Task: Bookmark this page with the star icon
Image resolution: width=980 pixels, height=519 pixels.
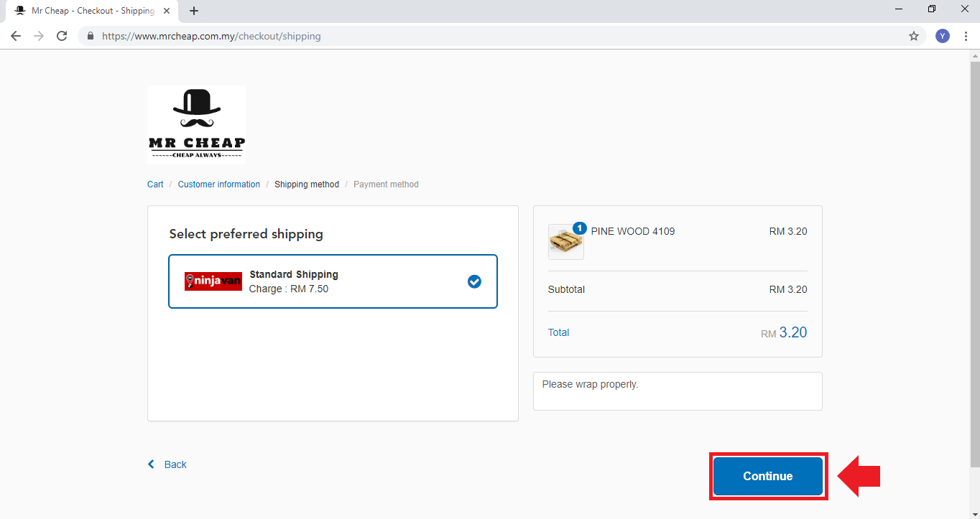Action: pyautogui.click(x=914, y=36)
